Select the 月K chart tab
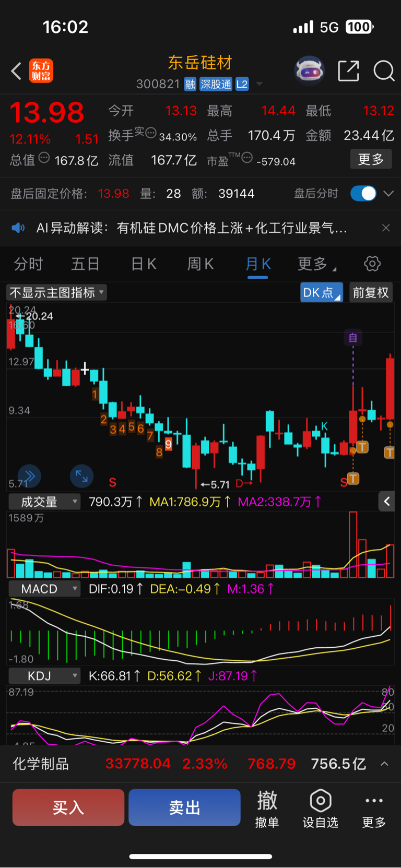 point(258,264)
